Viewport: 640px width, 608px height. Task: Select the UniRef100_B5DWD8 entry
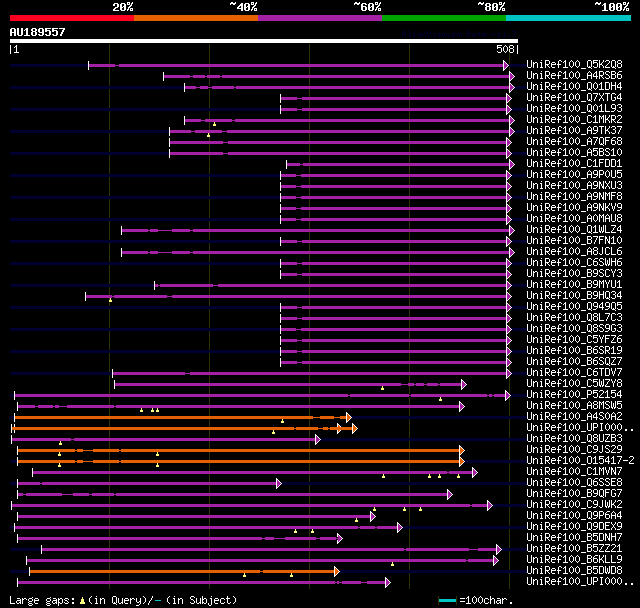pyautogui.click(x=574, y=571)
